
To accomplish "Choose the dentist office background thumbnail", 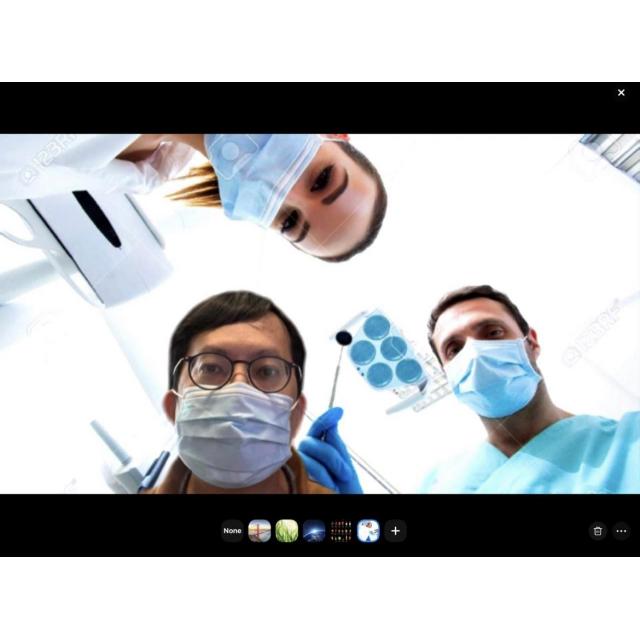I will (x=368, y=531).
